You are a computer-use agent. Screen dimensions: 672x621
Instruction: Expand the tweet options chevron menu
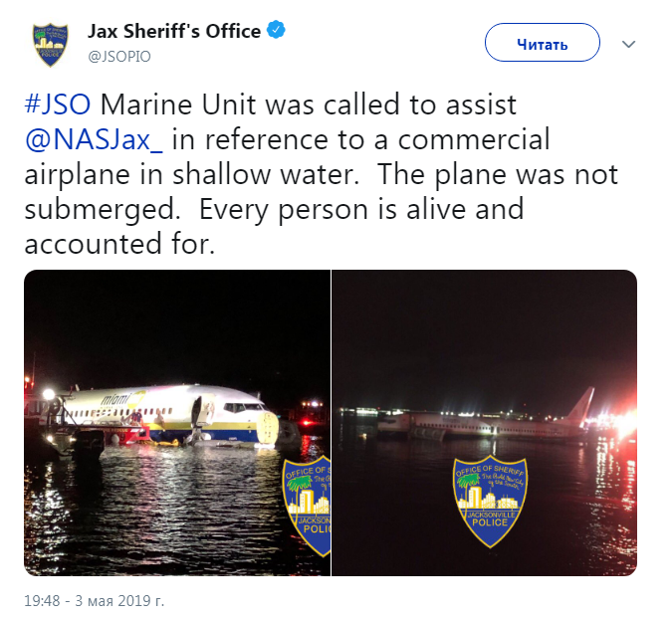coord(628,44)
